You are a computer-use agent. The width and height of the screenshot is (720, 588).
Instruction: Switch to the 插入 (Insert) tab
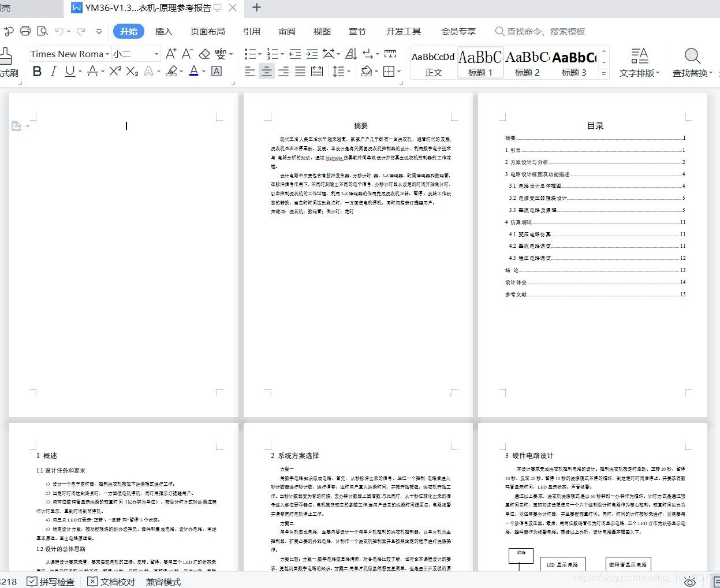pos(164,31)
